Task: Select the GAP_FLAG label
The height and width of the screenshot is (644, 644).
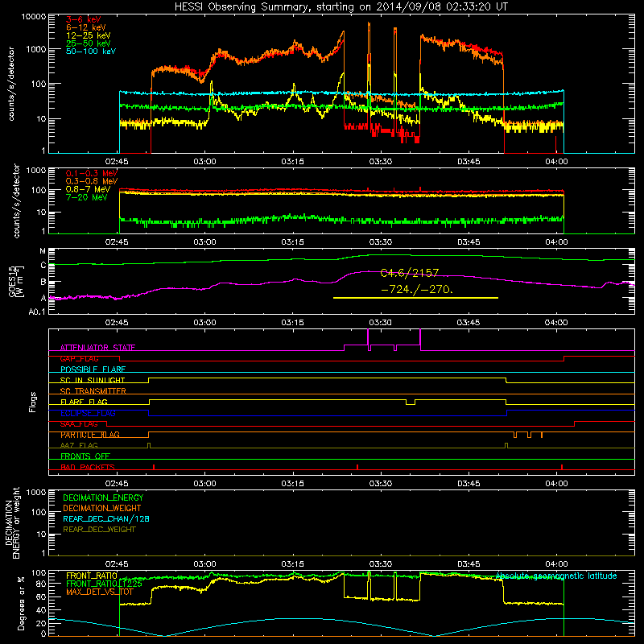Action: tap(79, 358)
